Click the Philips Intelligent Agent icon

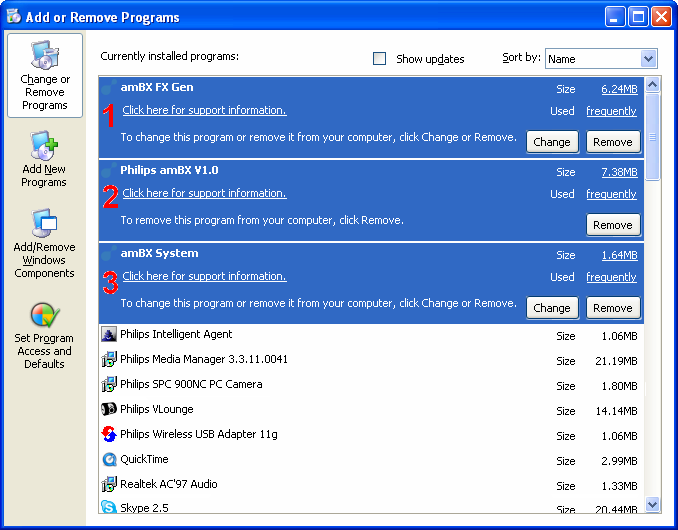[109, 334]
